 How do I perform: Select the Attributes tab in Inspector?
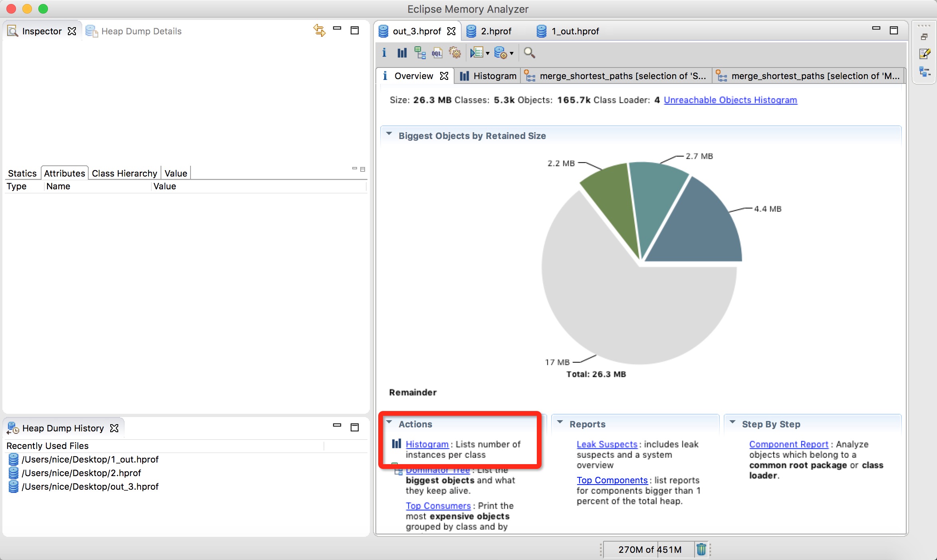point(64,173)
